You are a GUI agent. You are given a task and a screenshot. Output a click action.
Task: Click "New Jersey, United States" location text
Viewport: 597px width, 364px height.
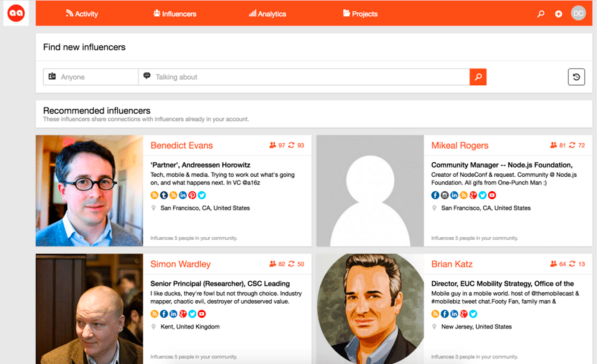476,327
